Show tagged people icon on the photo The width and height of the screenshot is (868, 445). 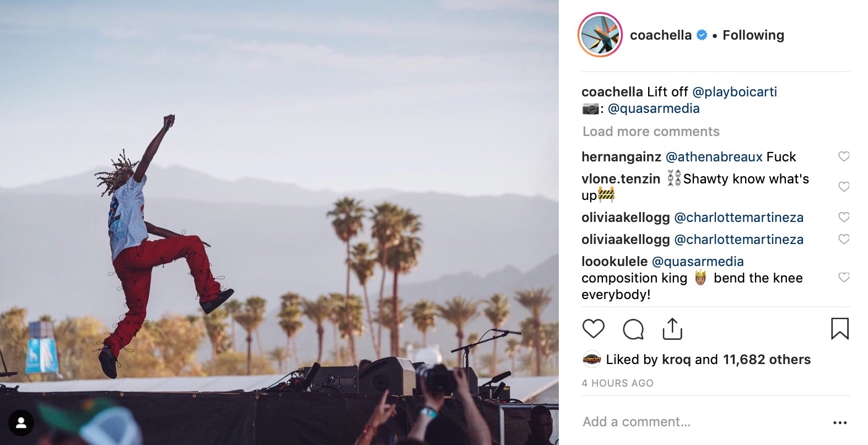(x=21, y=423)
